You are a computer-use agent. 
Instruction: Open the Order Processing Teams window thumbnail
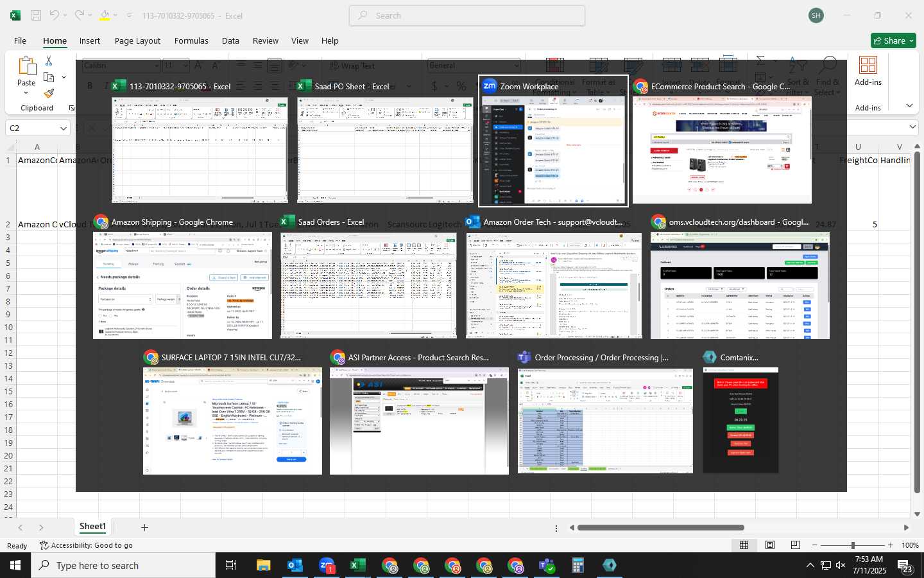[605, 421]
